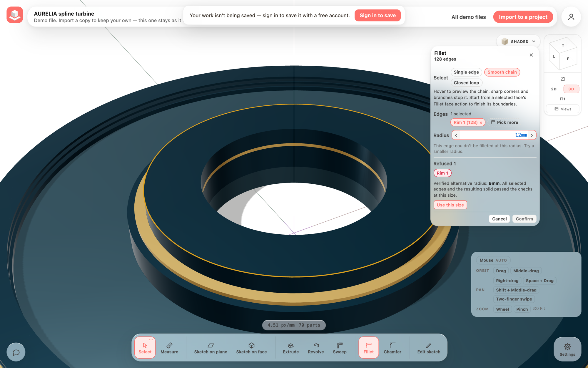588x368 pixels.
Task: Click the Edit sketch tool
Action: coord(429,348)
